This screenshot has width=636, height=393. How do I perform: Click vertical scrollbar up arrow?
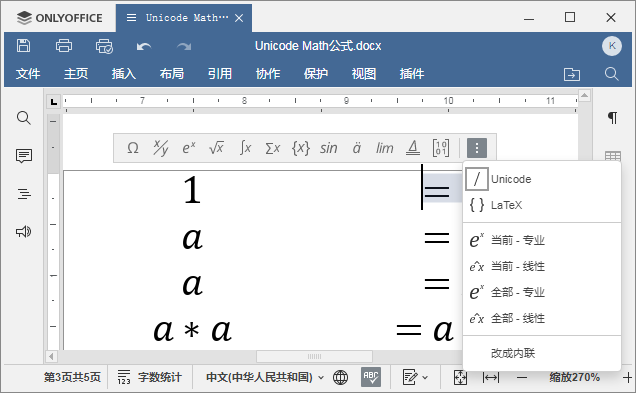584,95
